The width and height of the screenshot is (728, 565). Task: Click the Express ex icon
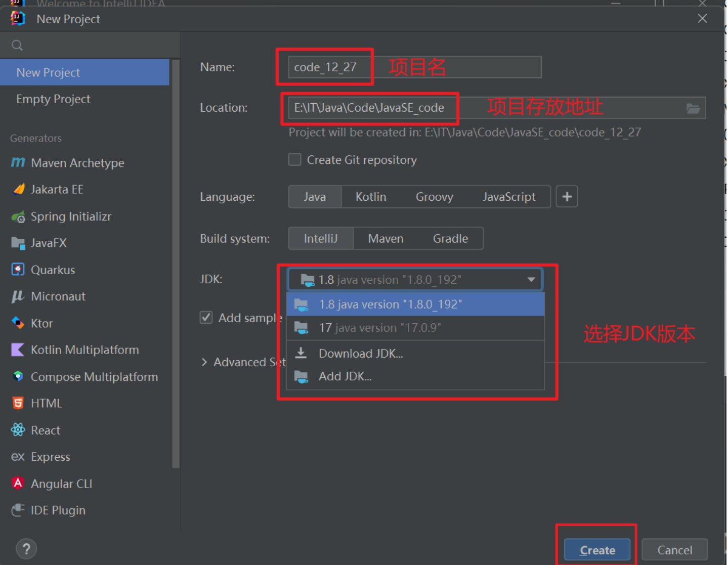[x=18, y=457]
